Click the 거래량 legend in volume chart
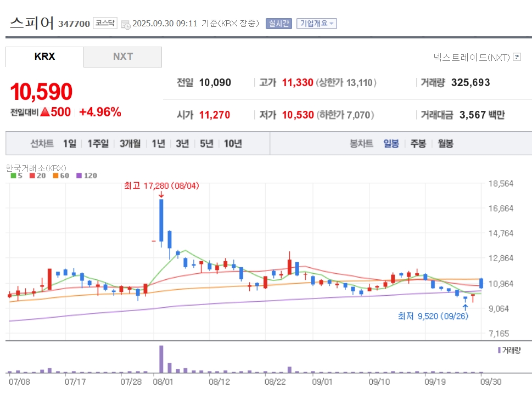 coord(509,350)
